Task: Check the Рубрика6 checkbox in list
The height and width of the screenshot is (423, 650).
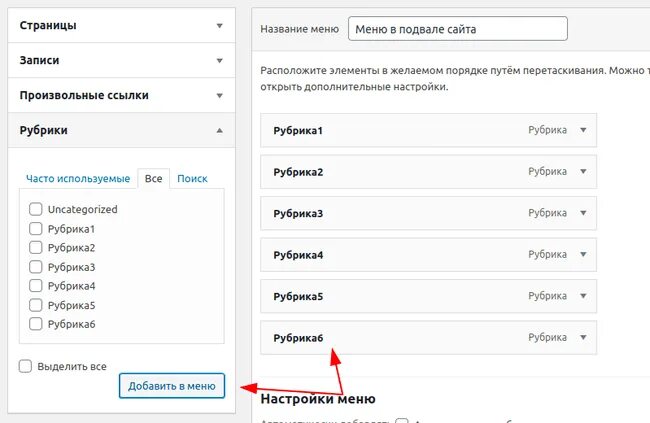Action: [36, 324]
